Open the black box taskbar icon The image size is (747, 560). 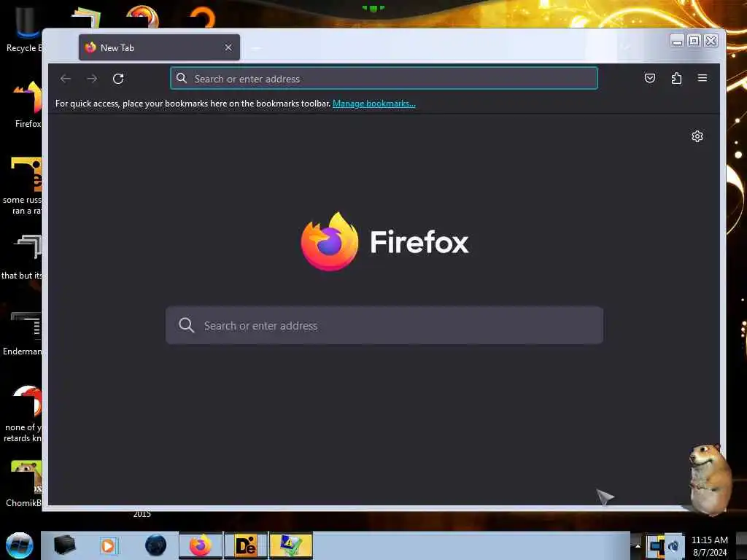(x=64, y=545)
